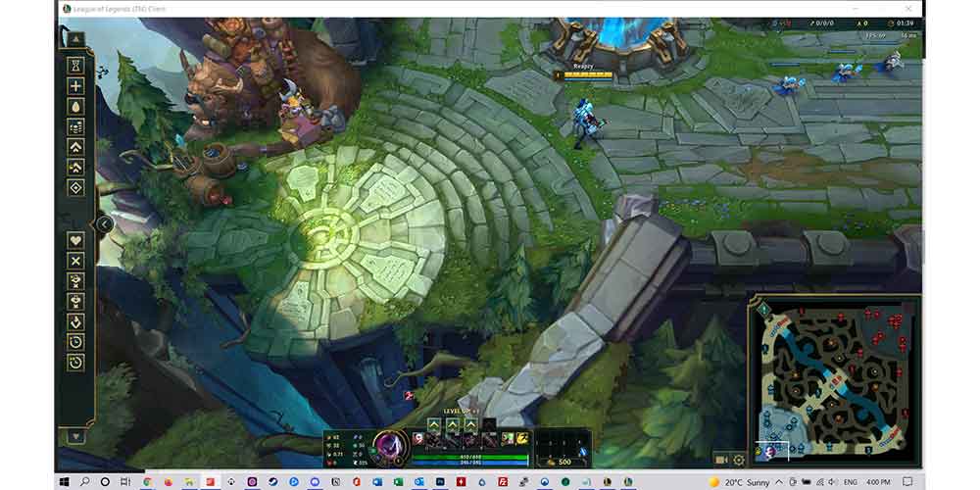Open the 20°C Sunny weather widget
Image resolution: width=980 pixels, height=490 pixels.
pos(740,482)
